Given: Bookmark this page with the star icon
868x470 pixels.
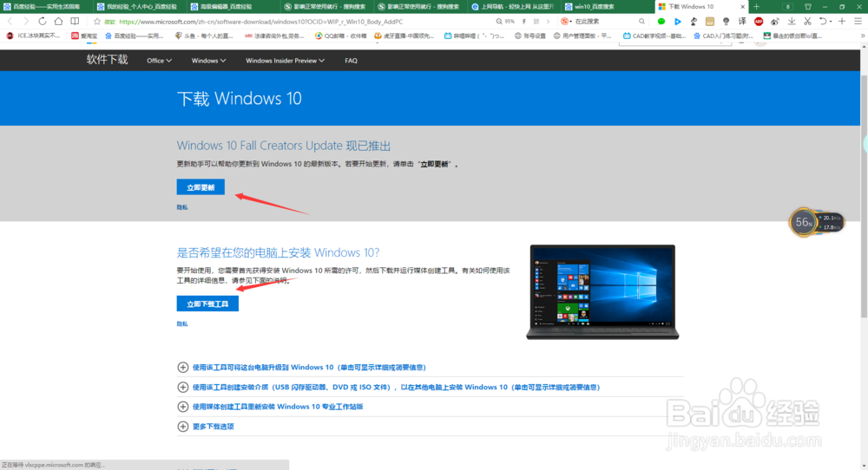Looking at the screenshot, I should tap(97, 22).
